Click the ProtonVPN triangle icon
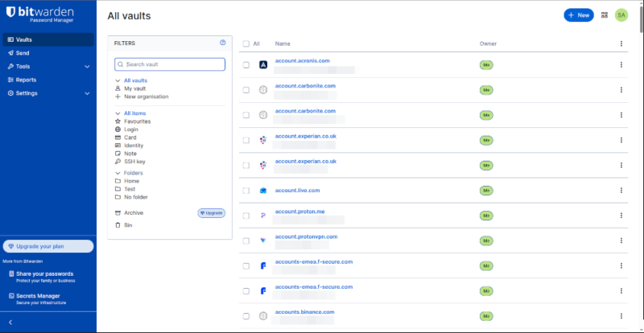Image resolution: width=644 pixels, height=333 pixels. point(263,240)
